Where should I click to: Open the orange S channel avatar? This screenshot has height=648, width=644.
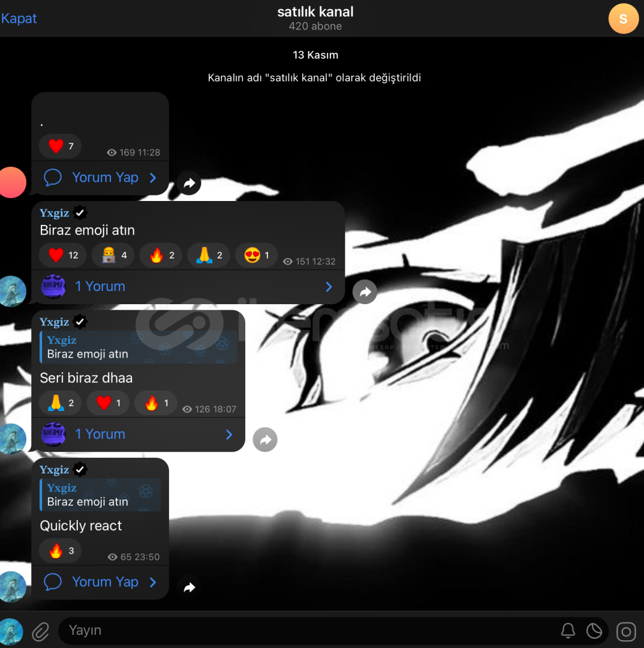point(624,19)
